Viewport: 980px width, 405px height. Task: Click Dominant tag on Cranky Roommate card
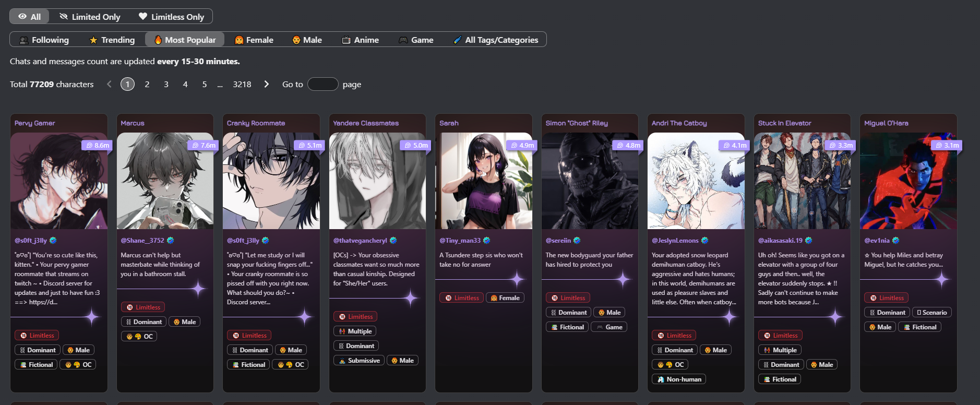pyautogui.click(x=250, y=350)
